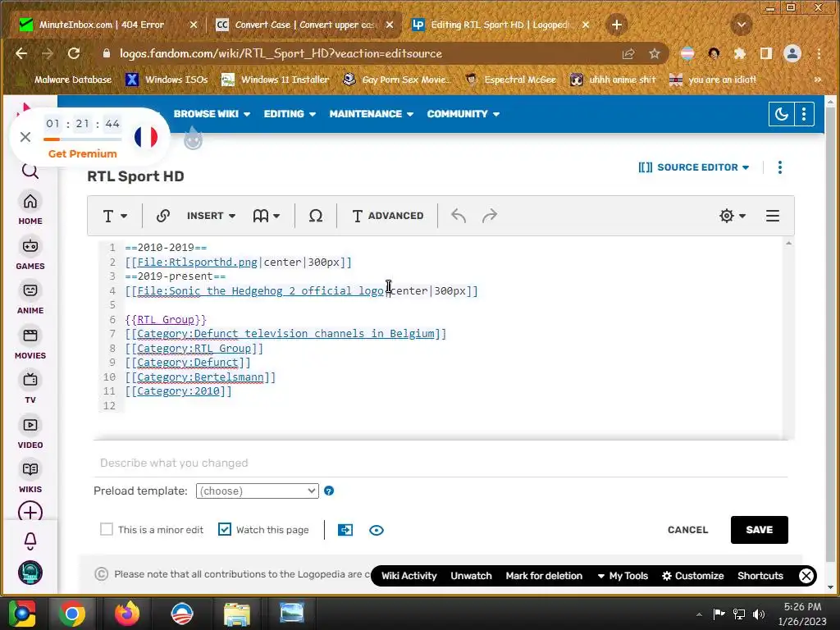Open the Malware Database bookmark
The image size is (840, 630).
[x=66, y=80]
